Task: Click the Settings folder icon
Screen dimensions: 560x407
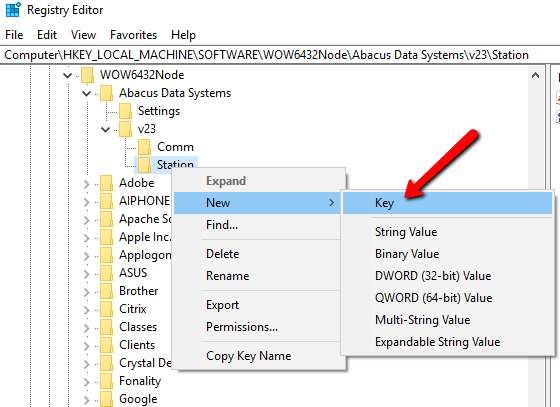Action: coord(125,111)
